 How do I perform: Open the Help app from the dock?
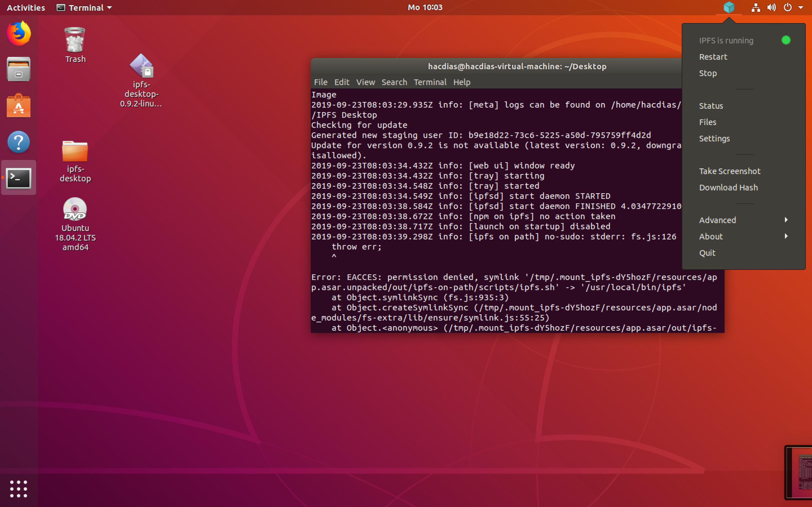click(18, 142)
